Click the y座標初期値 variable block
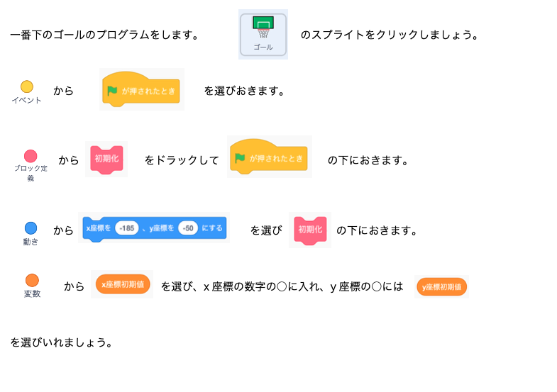The height and width of the screenshot is (392, 557). coord(441,286)
